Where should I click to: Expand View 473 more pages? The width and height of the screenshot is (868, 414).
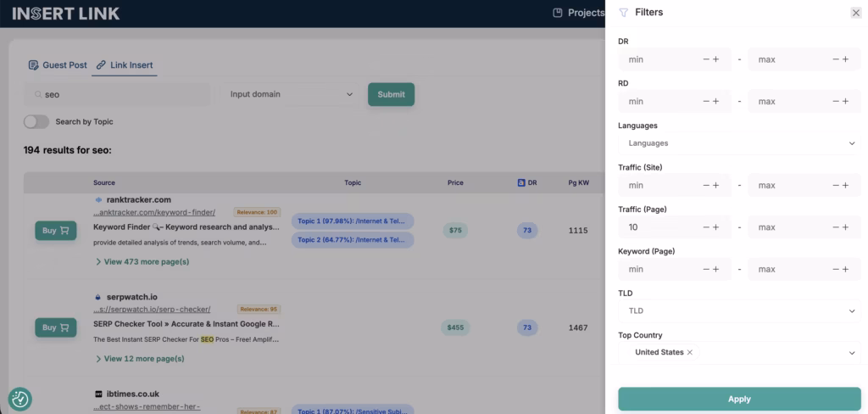click(142, 262)
